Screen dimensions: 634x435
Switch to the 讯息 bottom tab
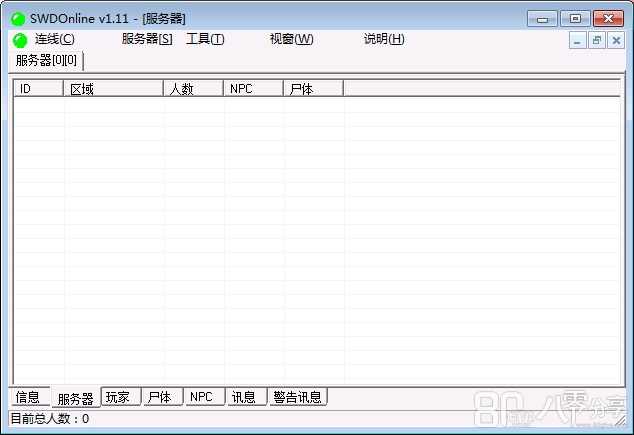pos(247,397)
